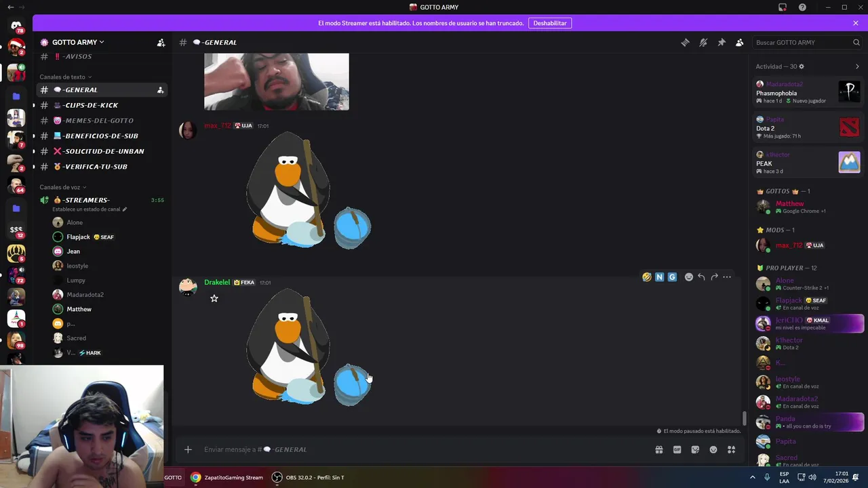Open Dota 2 activity card

pos(808,127)
